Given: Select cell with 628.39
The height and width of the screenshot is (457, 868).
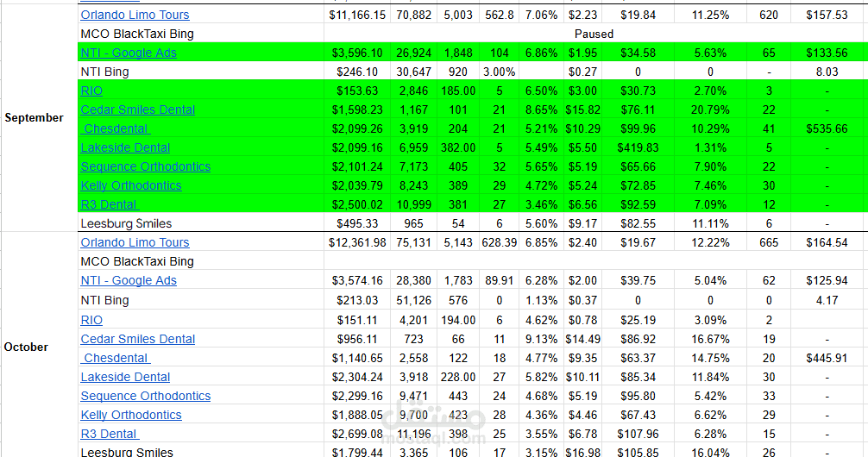Looking at the screenshot, I should point(499,242).
